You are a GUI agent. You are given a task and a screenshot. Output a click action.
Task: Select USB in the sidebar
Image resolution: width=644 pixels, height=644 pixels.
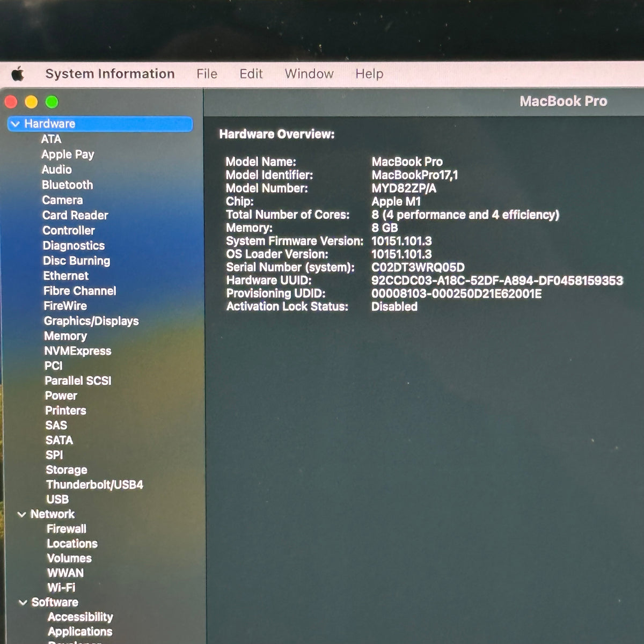[57, 499]
